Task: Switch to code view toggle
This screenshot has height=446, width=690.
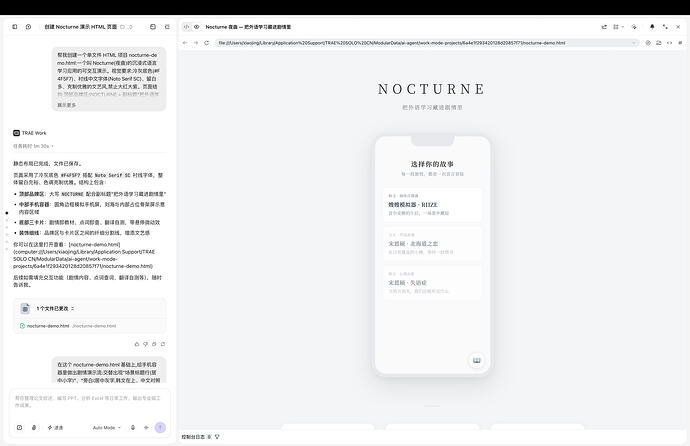Action: click(187, 27)
